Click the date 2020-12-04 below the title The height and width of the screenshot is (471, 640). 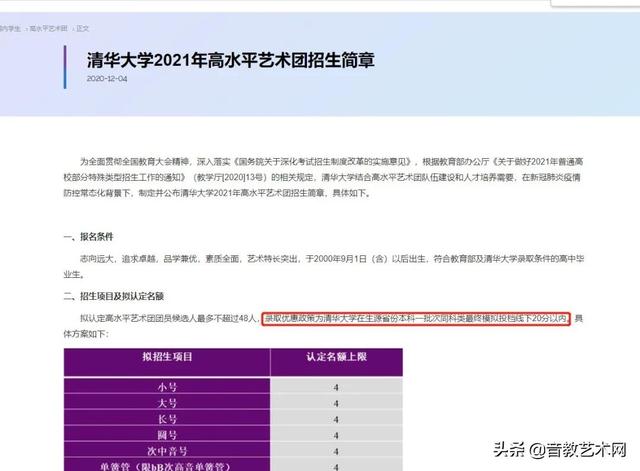[x=107, y=78]
